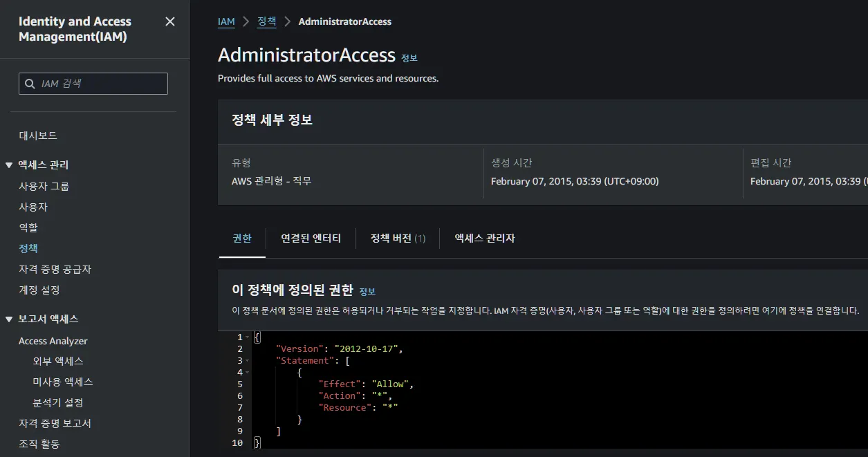Open 자격 증명 보고서

pos(55,423)
